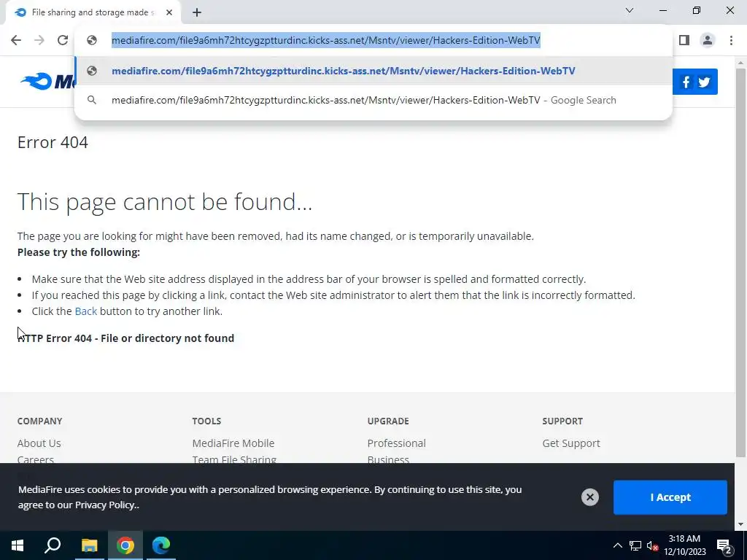Dismiss cookie banner with X circle
Image resolution: width=747 pixels, height=560 pixels.
589,497
